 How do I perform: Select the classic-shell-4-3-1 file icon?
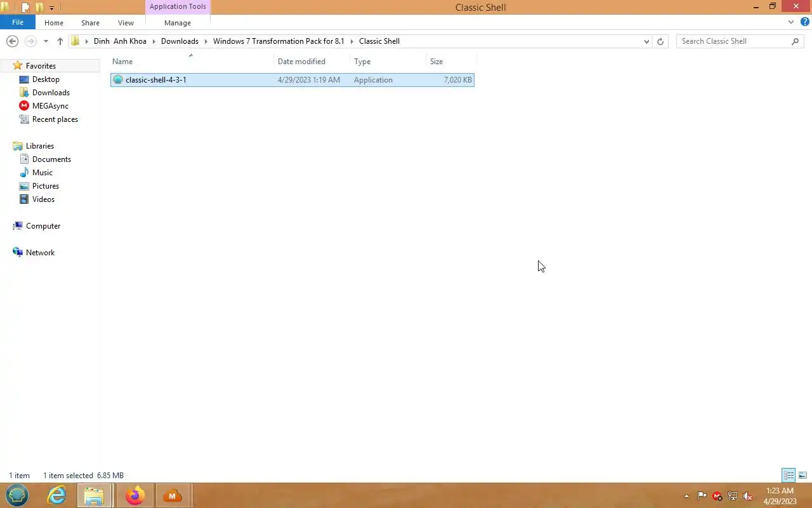click(x=118, y=80)
